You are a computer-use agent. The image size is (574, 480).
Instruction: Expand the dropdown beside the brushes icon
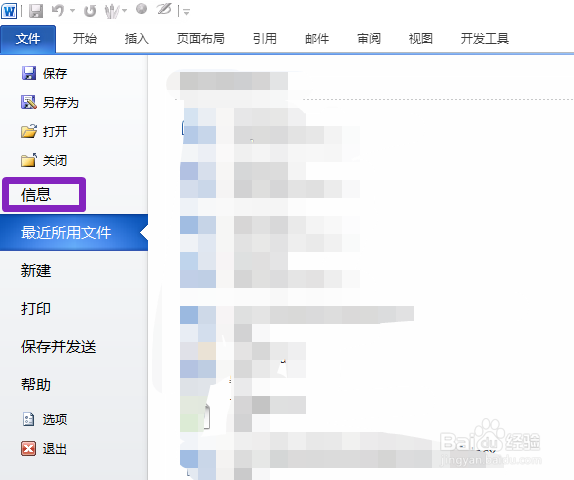pos(124,11)
